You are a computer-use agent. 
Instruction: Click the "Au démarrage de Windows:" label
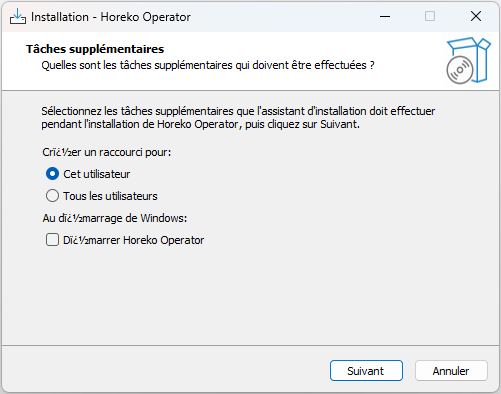[115, 218]
